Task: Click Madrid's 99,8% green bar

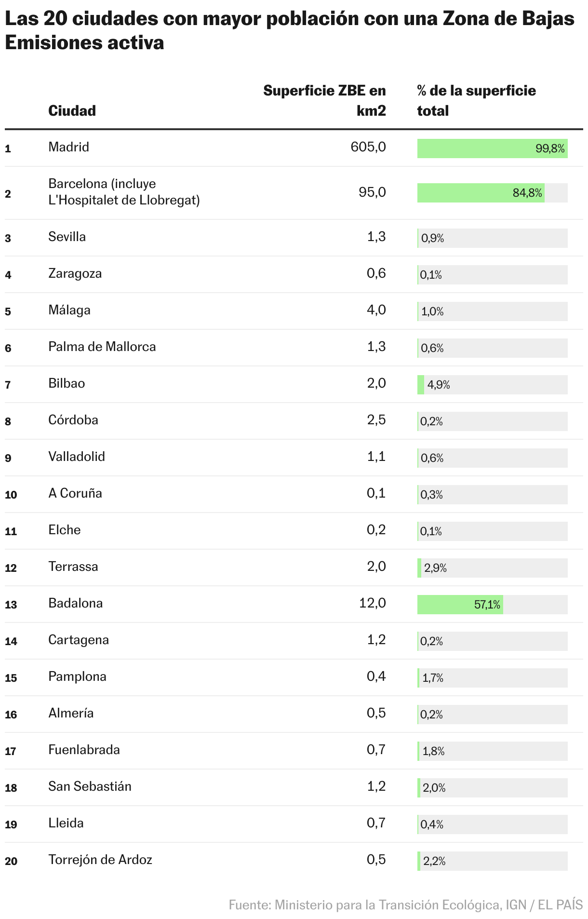Action: point(492,149)
